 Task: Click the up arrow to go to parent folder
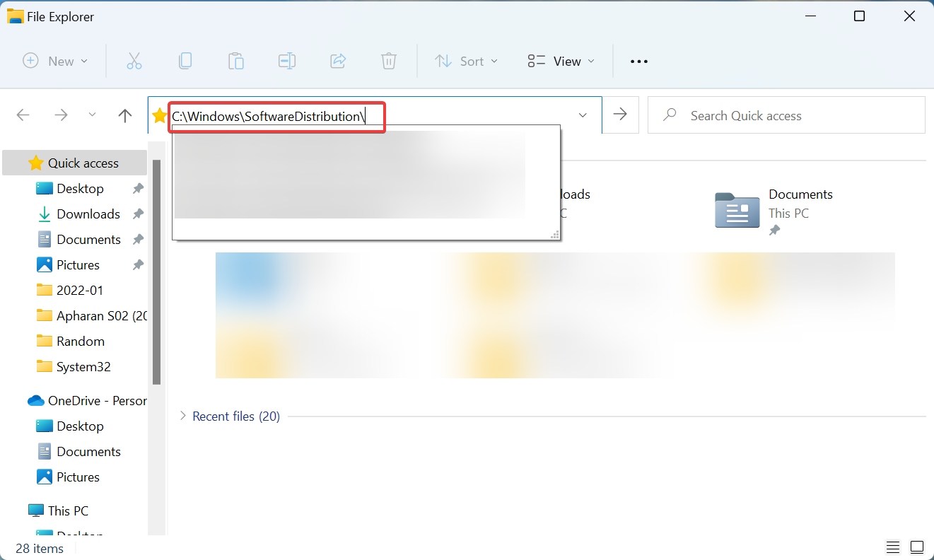125,115
